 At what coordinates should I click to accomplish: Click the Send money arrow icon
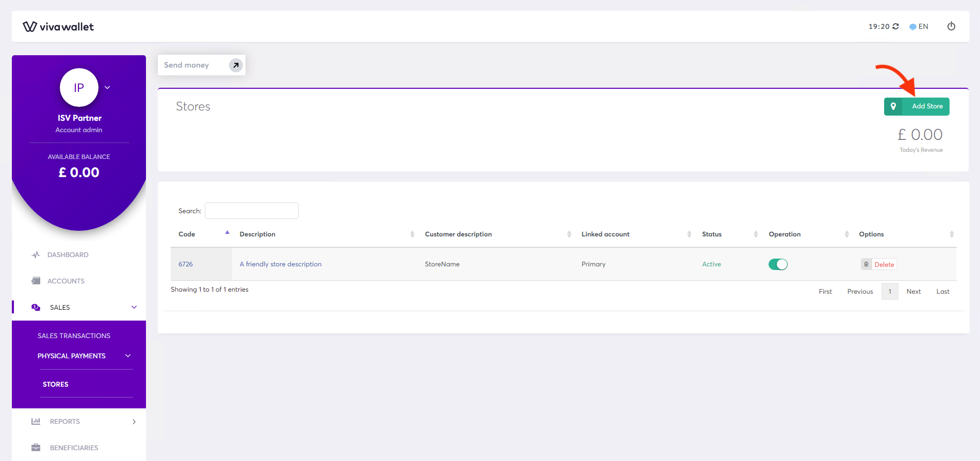click(x=236, y=65)
